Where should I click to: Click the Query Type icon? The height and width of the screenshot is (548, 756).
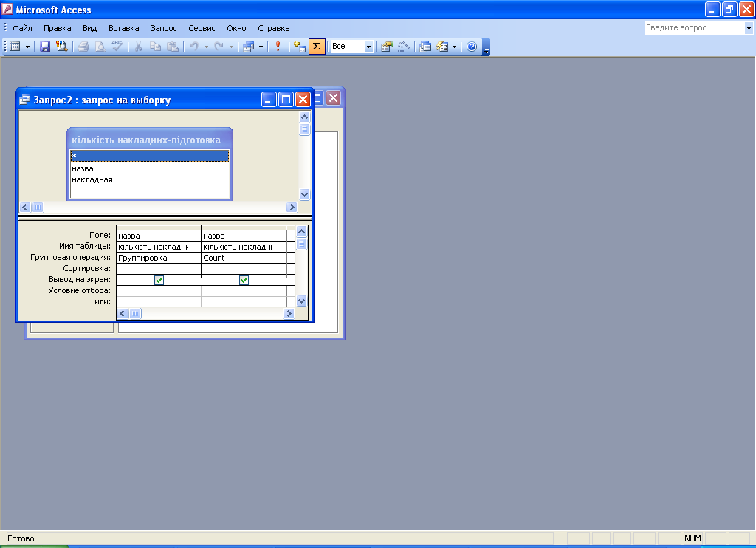(249, 47)
